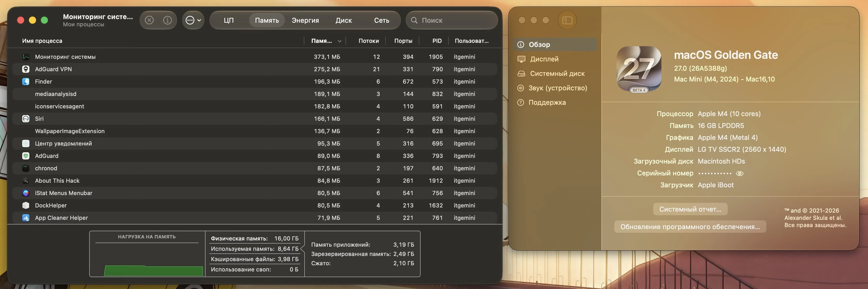This screenshot has width=868, height=289.
Task: Click the Мониторинг системы process icon
Action: (x=26, y=57)
